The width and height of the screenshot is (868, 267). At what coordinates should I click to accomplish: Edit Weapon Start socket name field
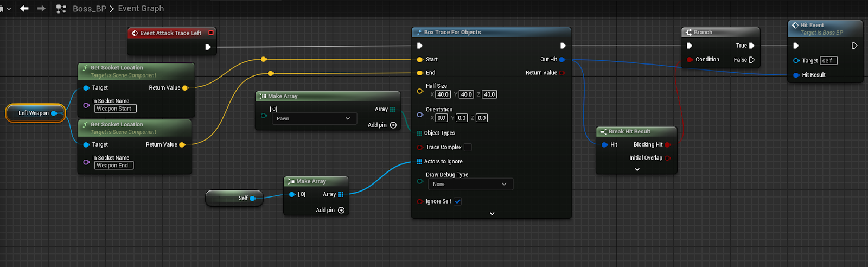(116, 109)
